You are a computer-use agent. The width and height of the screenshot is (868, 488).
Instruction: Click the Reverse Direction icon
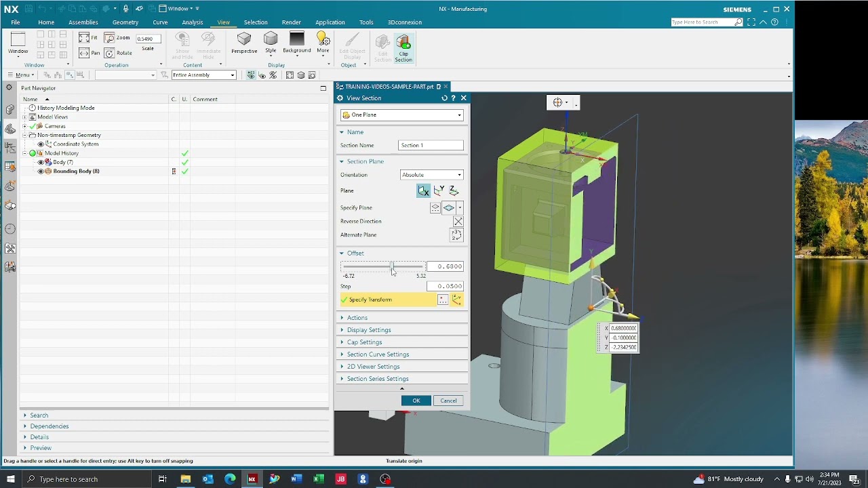[458, 222]
